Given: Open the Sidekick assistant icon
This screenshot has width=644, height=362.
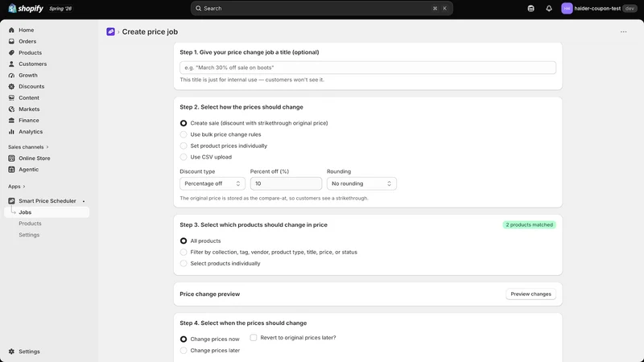Looking at the screenshot, I should [x=531, y=8].
